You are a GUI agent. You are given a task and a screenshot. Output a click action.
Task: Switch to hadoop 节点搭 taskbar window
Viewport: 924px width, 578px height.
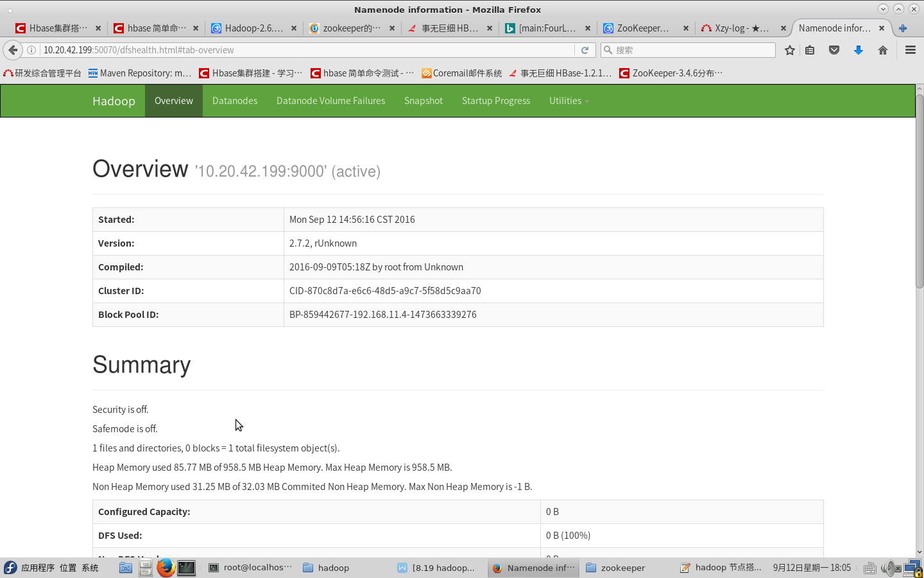click(721, 568)
